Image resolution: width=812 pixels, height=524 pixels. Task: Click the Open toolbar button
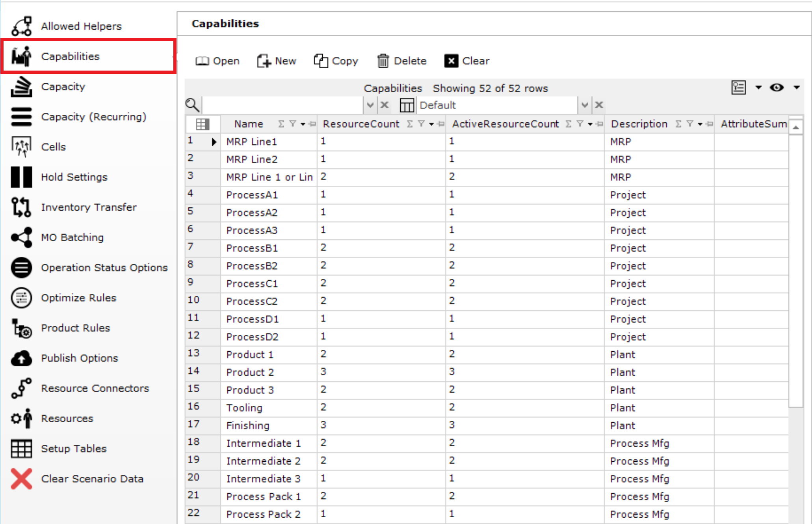[x=217, y=61]
